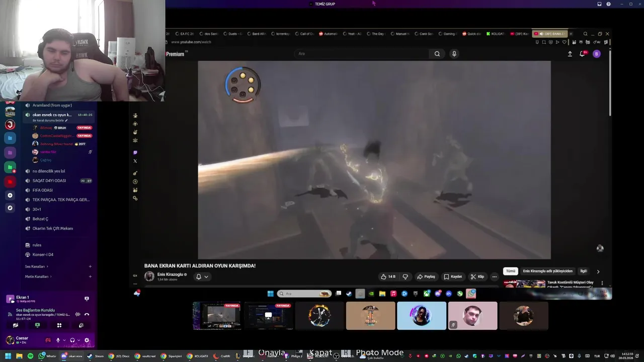Stop the Ekran 1 screen share
This screenshot has width=644, height=362.
[x=87, y=299]
